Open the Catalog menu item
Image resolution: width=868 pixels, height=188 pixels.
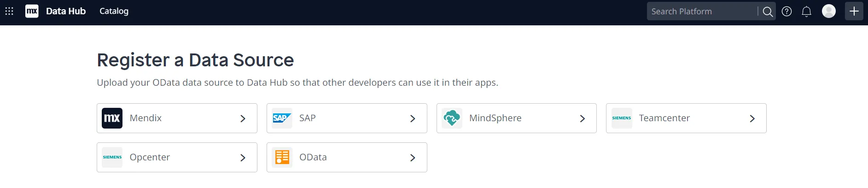(114, 11)
